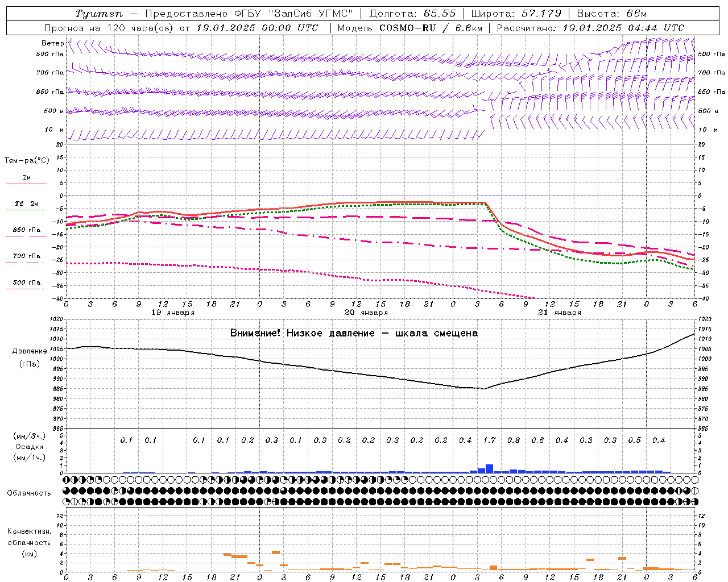The width and height of the screenshot is (728, 582).
Task: Click the "Давление" pressure axis label
Action: coord(30,351)
